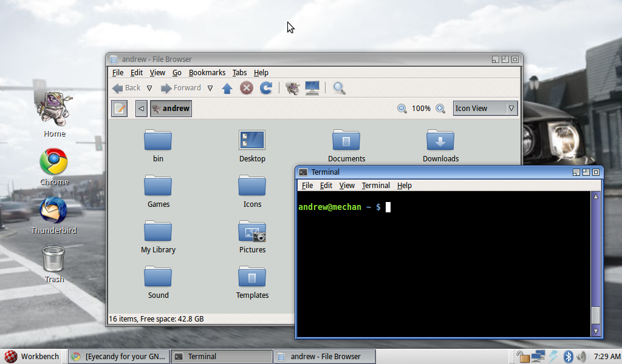
Task: Open the Home folder toolbar icon
Action: (x=292, y=88)
